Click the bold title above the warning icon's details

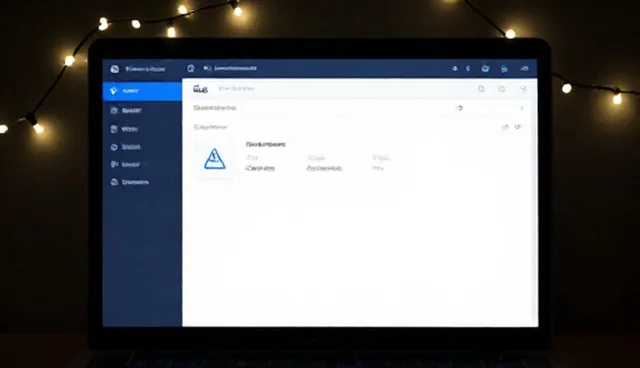click(265, 144)
